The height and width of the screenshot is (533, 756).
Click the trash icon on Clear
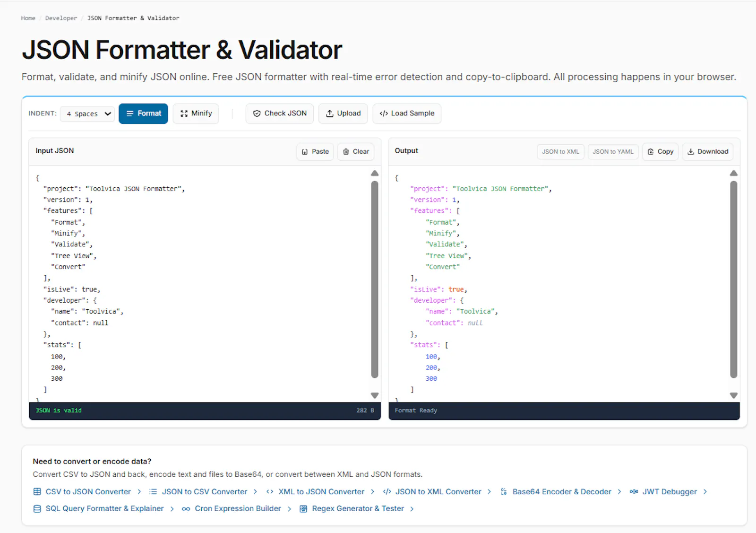pos(346,152)
